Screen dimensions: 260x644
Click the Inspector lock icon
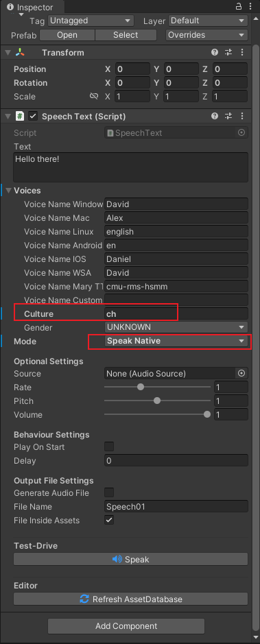click(x=239, y=7)
